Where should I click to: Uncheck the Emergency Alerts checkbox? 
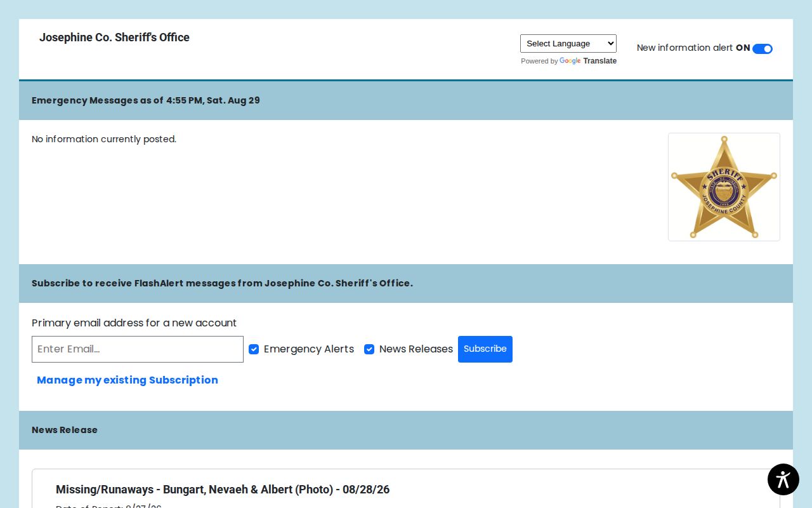254,349
